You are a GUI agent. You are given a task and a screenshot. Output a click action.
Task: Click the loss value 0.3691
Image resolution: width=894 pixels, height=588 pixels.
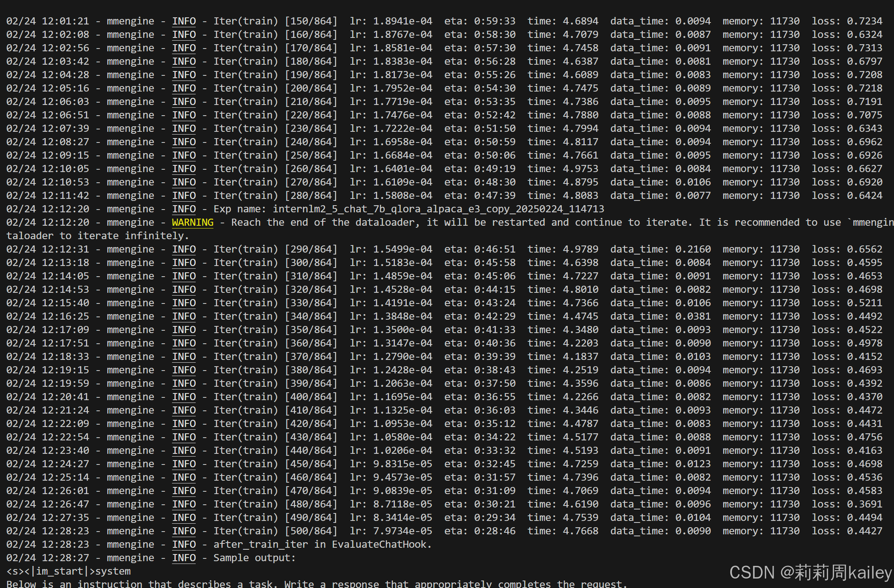(x=864, y=504)
